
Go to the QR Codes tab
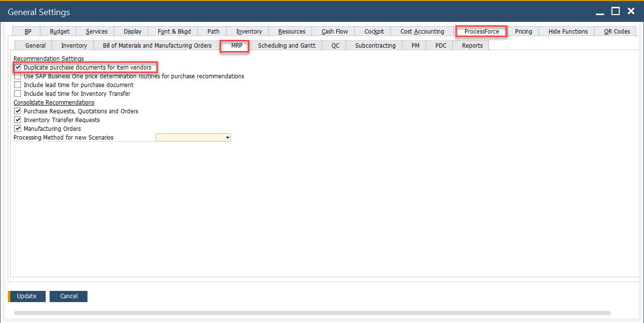click(616, 32)
